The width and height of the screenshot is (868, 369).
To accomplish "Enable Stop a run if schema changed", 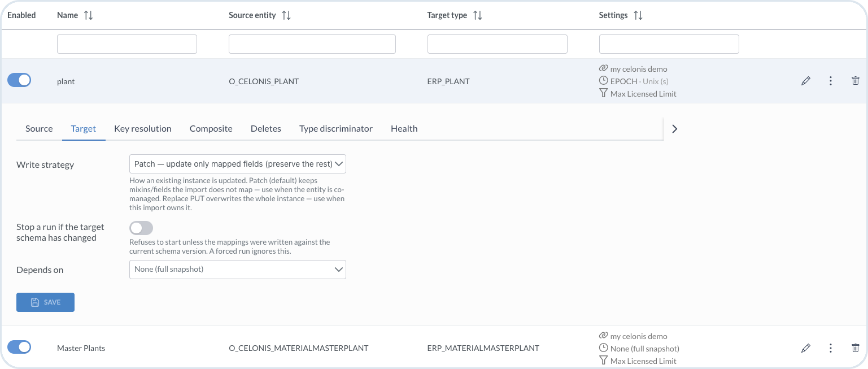I will (141, 228).
